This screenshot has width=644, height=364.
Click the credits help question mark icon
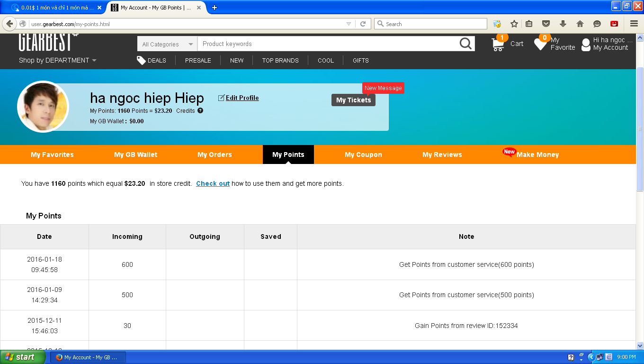point(200,110)
